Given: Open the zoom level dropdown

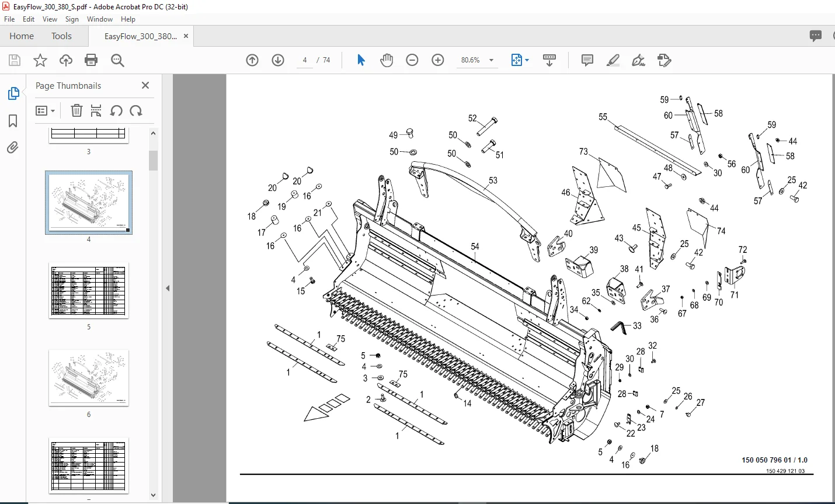Looking at the screenshot, I should tap(491, 60).
